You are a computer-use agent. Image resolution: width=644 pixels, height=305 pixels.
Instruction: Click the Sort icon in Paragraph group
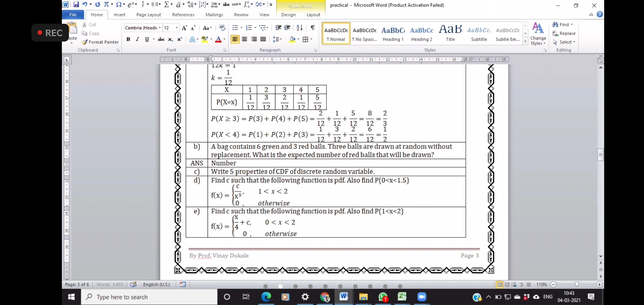299,28
